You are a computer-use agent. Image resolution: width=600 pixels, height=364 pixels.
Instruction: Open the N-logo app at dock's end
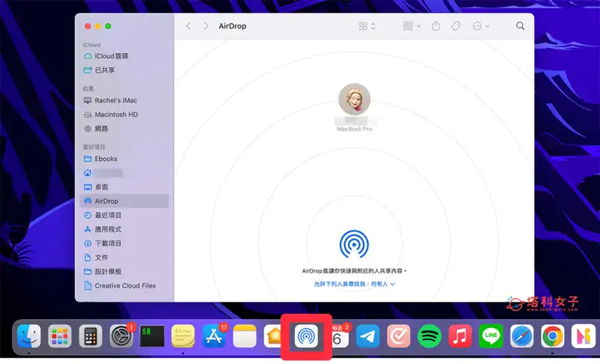(583, 336)
